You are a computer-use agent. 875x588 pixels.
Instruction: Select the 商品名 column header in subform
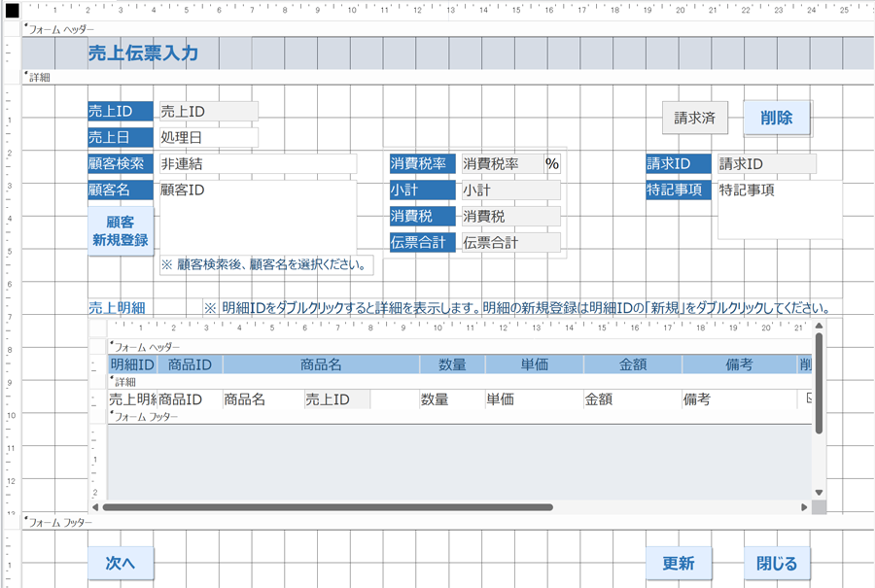point(321,364)
